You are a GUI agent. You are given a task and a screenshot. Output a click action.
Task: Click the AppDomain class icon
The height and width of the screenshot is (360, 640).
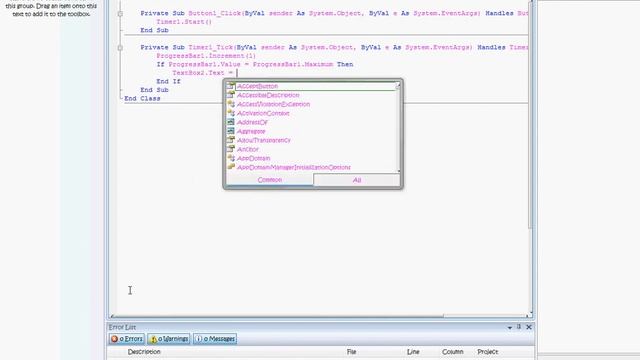point(231,158)
